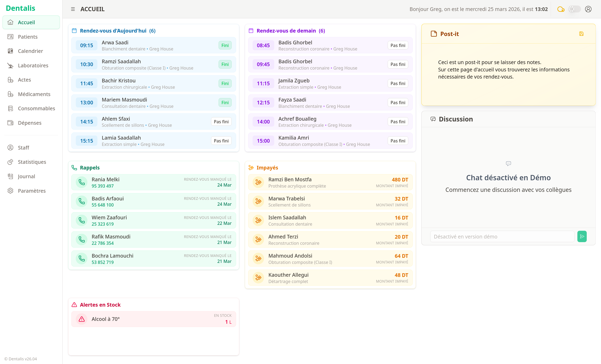The height and width of the screenshot is (364, 601).
Task: Click the send message arrow button
Action: click(582, 236)
